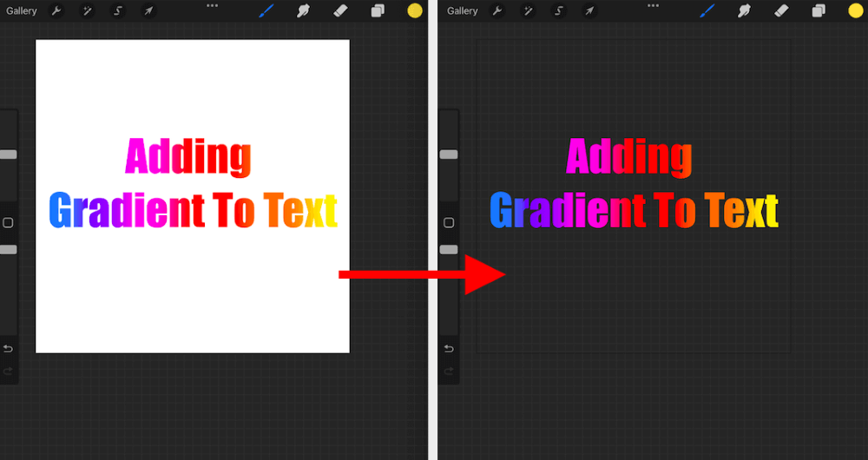The height and width of the screenshot is (460, 868).
Task: Open Actions wrench in right screenshot
Action: [497, 10]
